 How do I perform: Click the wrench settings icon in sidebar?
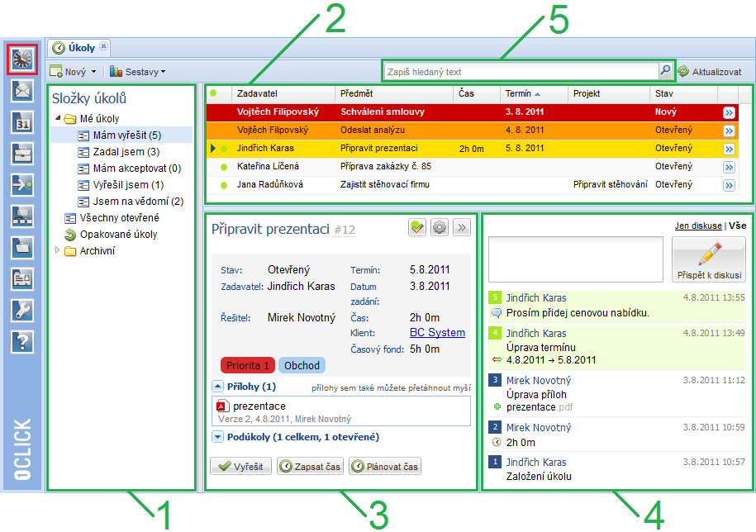coord(22,310)
